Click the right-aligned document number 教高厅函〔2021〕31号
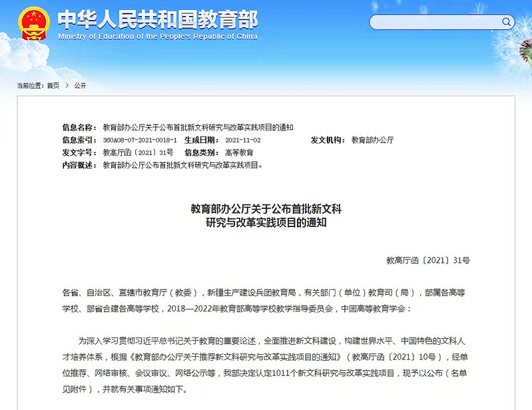Screen dimensions: 532x410 coord(427,260)
